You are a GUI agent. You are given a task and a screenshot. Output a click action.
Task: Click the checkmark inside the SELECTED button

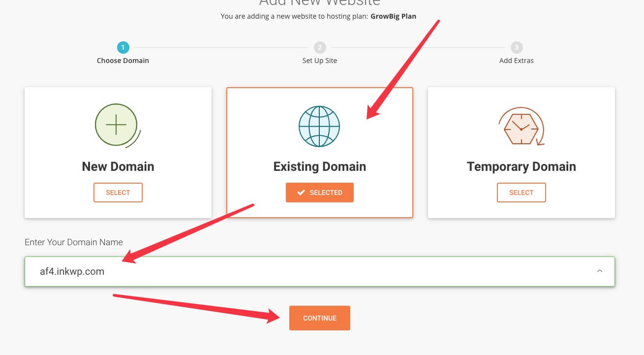[x=301, y=193]
